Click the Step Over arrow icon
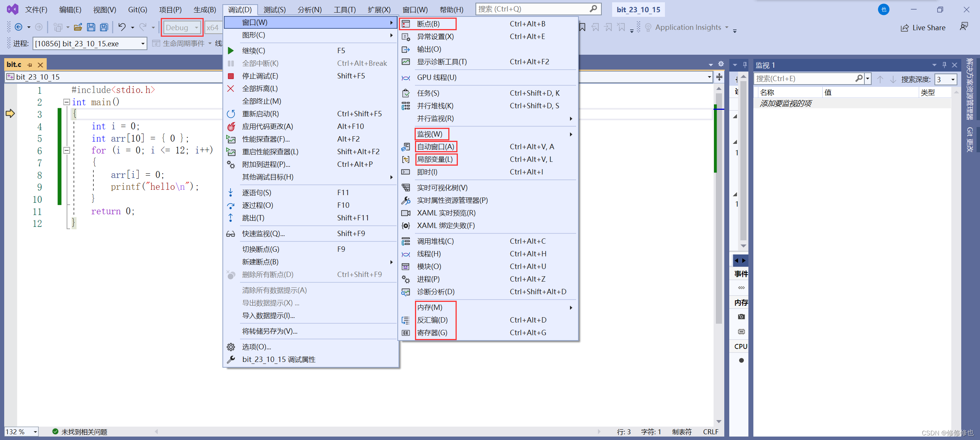The width and height of the screenshot is (980, 440). (x=231, y=205)
